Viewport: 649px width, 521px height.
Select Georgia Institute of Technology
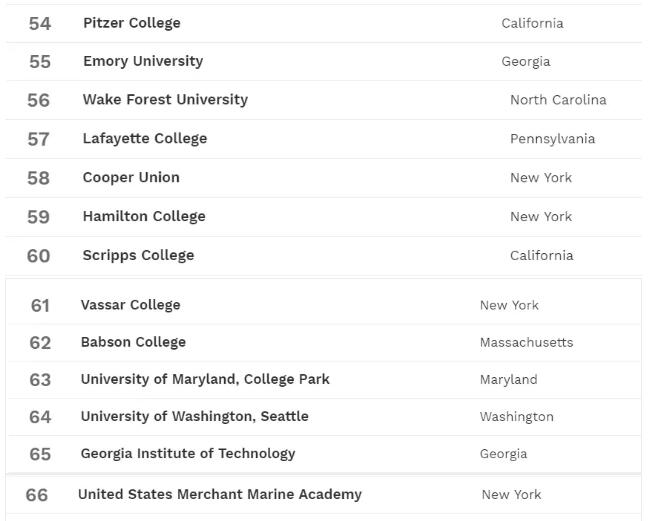(x=188, y=453)
